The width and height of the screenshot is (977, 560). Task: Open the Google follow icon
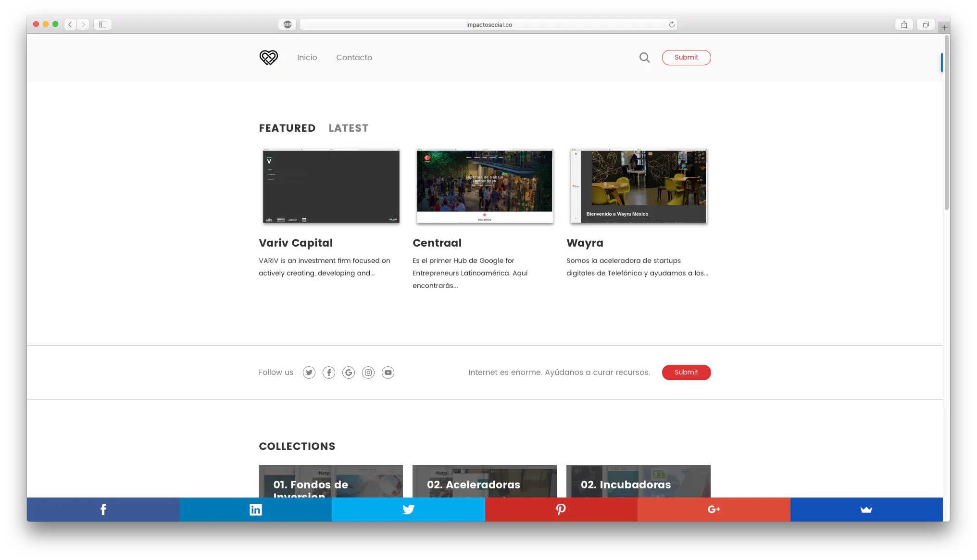coord(349,373)
